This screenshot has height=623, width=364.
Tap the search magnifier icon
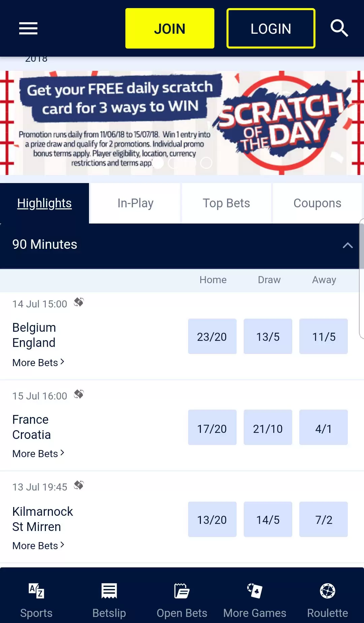coord(339,28)
